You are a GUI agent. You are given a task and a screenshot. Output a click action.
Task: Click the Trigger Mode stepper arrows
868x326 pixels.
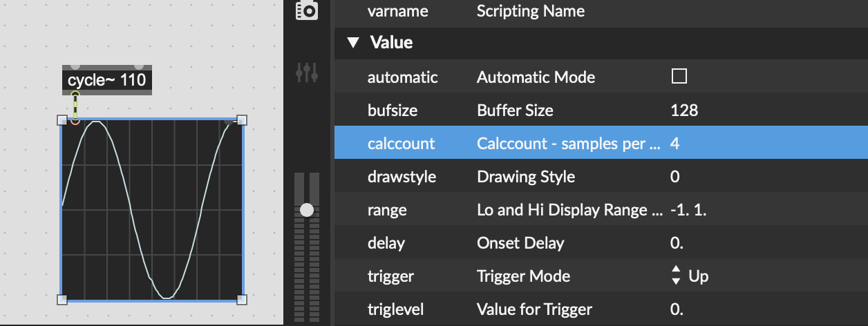[x=676, y=276]
